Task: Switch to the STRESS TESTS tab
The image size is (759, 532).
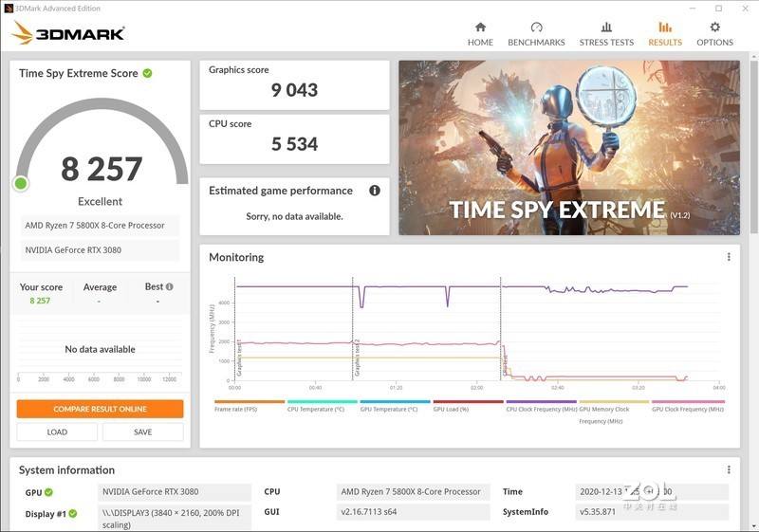Action: click(x=606, y=34)
